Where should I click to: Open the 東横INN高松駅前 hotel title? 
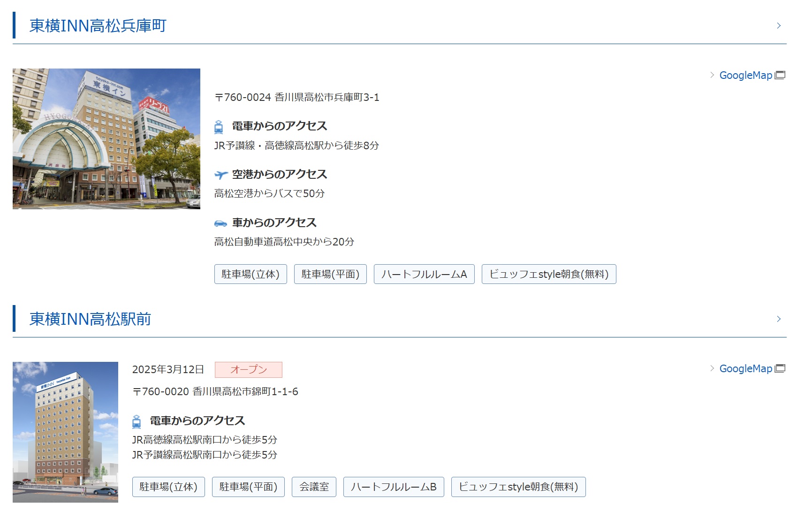(x=90, y=319)
